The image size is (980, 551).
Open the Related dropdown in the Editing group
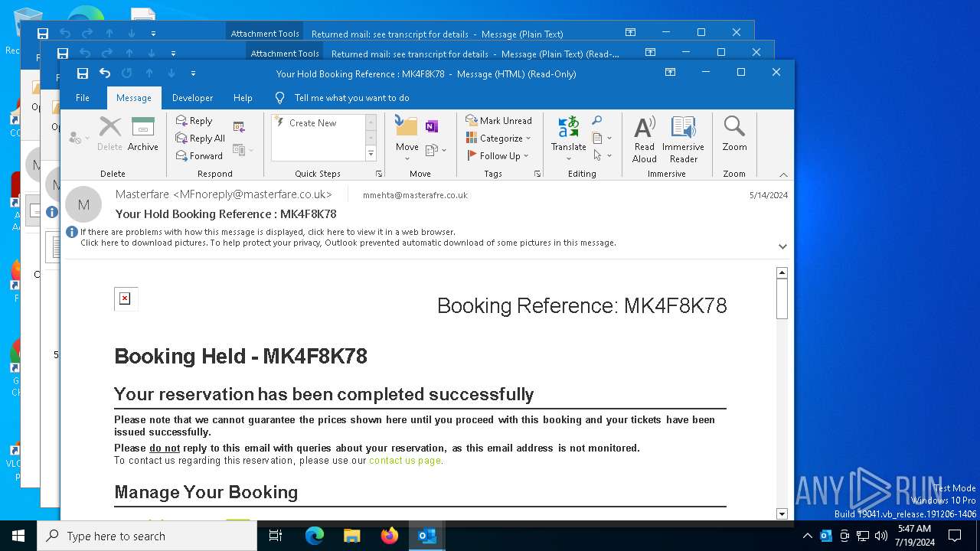pyautogui.click(x=602, y=139)
